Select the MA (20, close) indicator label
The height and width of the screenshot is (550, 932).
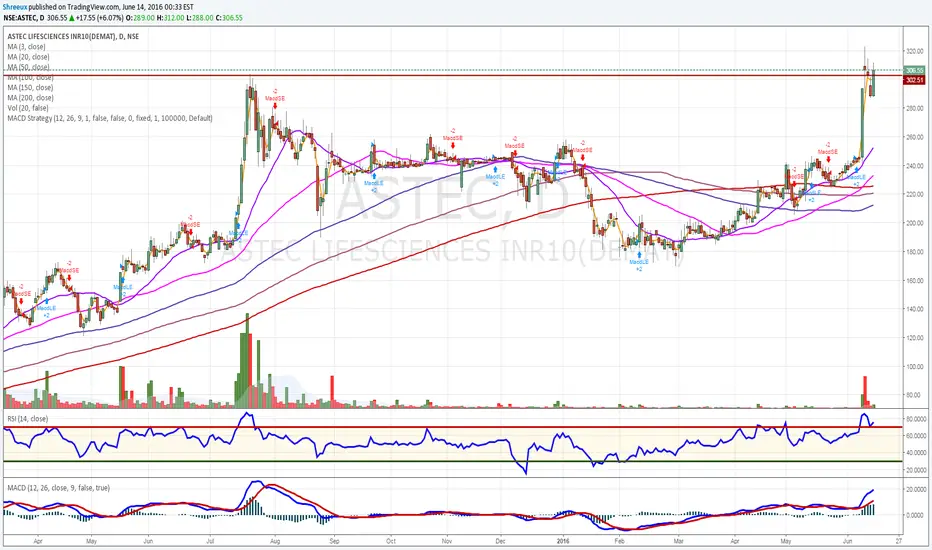(28, 57)
